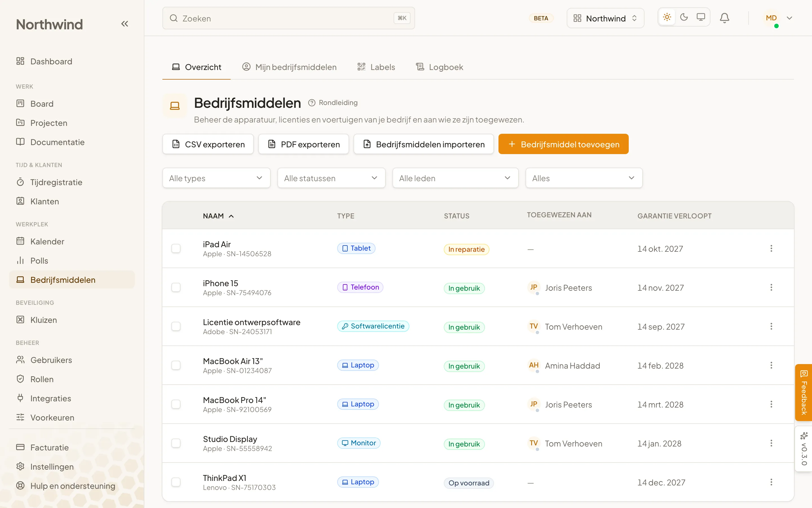Open the Alle types filter dropdown
Viewport: 812px width, 508px height.
[x=216, y=178]
